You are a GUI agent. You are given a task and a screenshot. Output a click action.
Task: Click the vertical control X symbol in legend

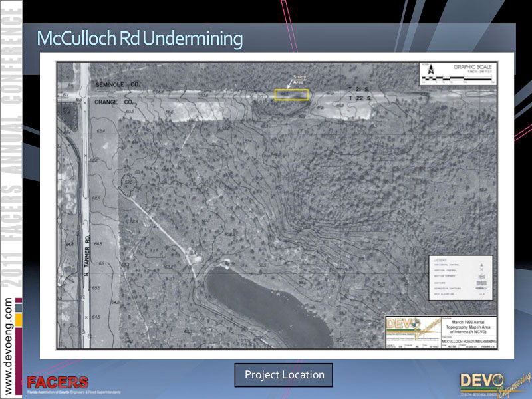pyautogui.click(x=481, y=271)
